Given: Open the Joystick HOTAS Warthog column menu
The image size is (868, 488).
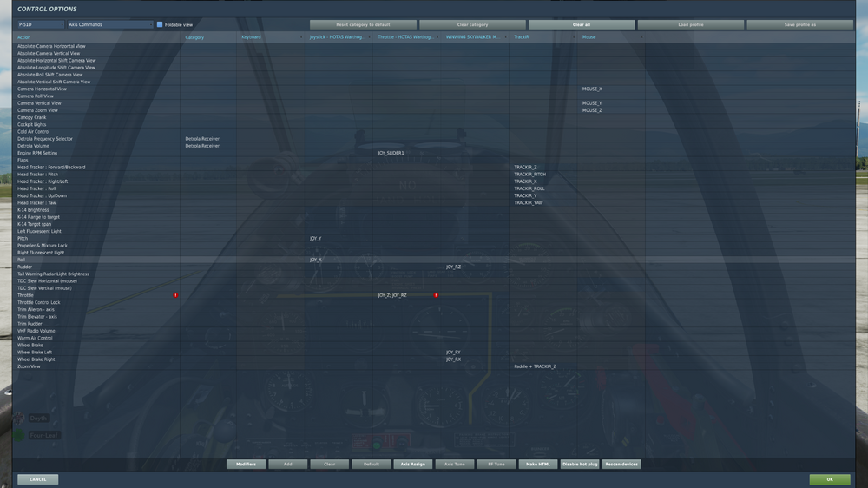Looking at the screenshot, I should (x=369, y=37).
